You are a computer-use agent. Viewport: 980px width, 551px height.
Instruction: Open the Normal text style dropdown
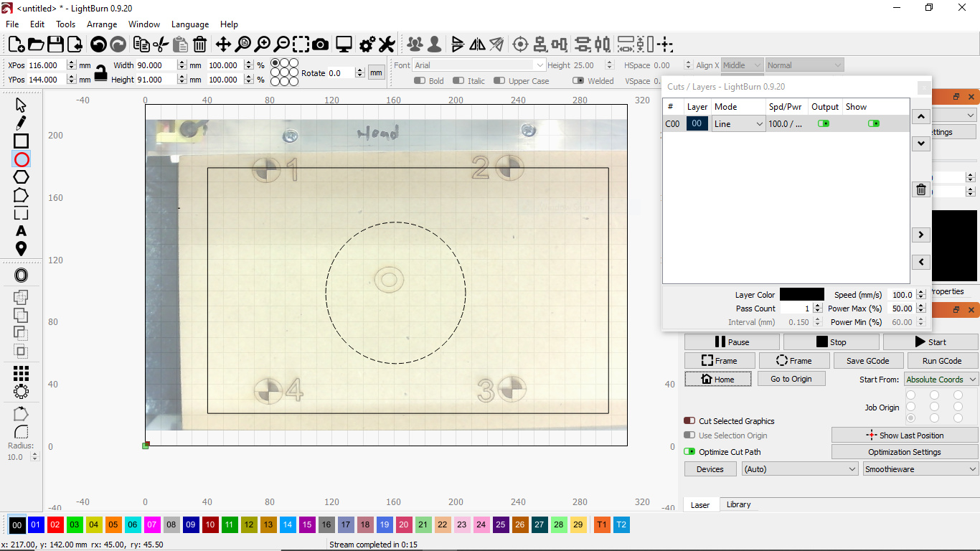(804, 65)
